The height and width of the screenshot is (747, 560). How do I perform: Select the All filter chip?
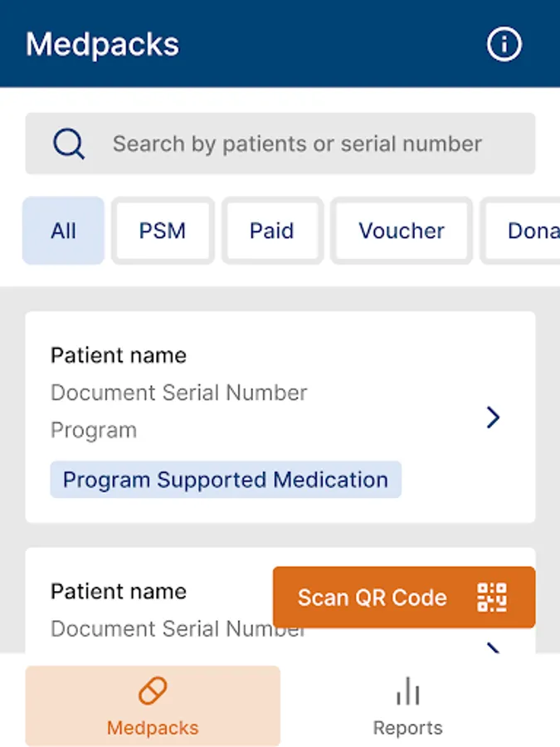coord(63,231)
